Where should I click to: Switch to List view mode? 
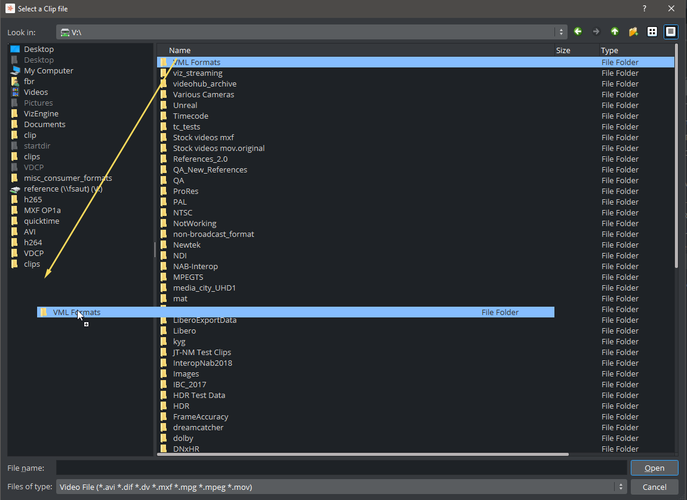pyautogui.click(x=652, y=31)
